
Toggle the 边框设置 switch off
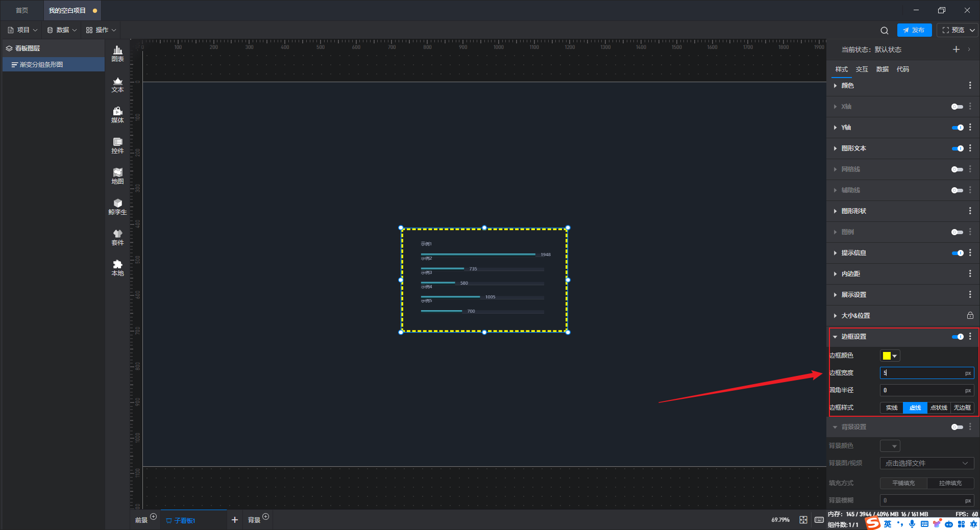point(958,337)
